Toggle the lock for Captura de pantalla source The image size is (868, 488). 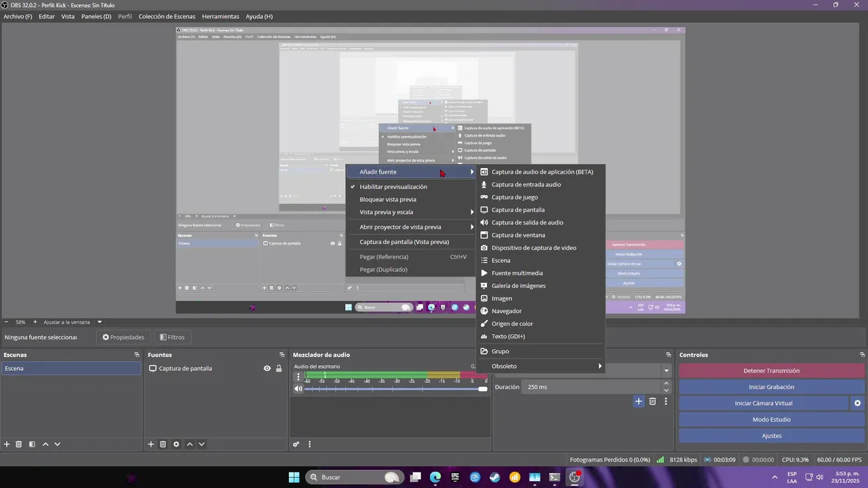pyautogui.click(x=279, y=369)
